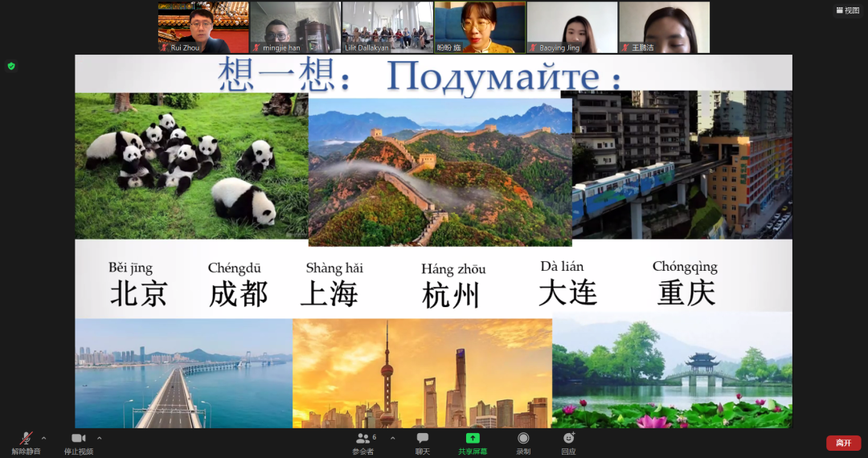Expand video options arrow next to camera
This screenshot has width=868, height=458.
99,438
